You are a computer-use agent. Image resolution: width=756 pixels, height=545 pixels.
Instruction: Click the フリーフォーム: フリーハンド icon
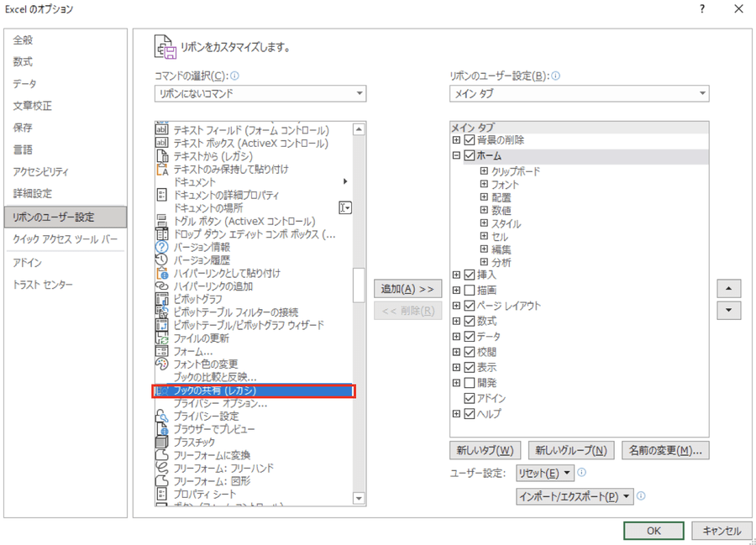point(162,468)
